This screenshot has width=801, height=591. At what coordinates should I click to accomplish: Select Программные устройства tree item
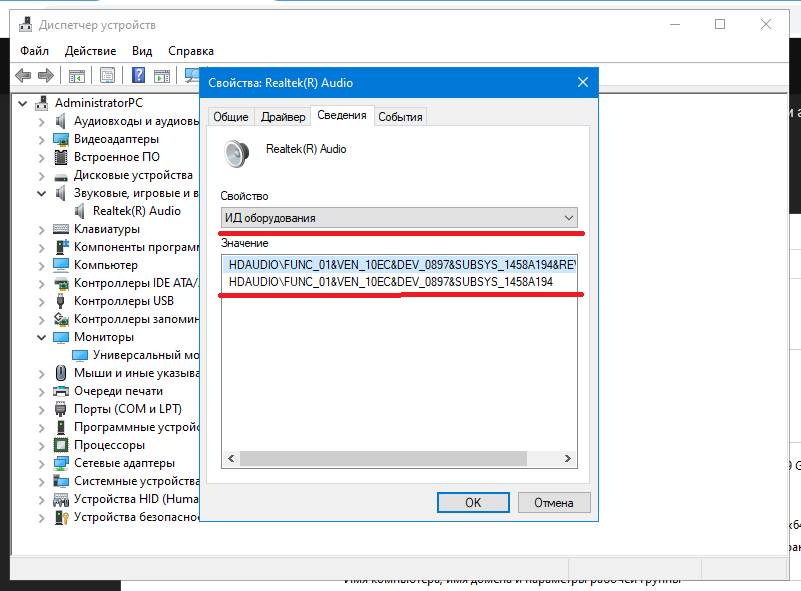click(x=136, y=427)
